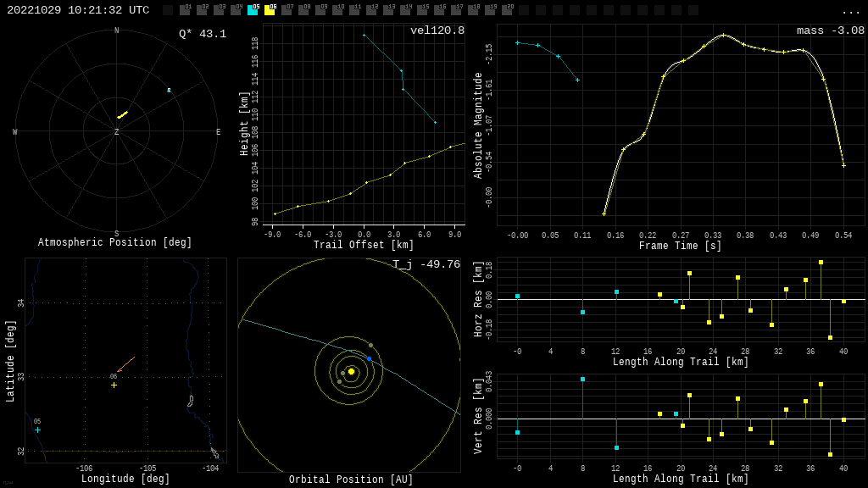Select station box 19 in top bar
Viewport: 868px width, 488px height.
click(x=490, y=9)
